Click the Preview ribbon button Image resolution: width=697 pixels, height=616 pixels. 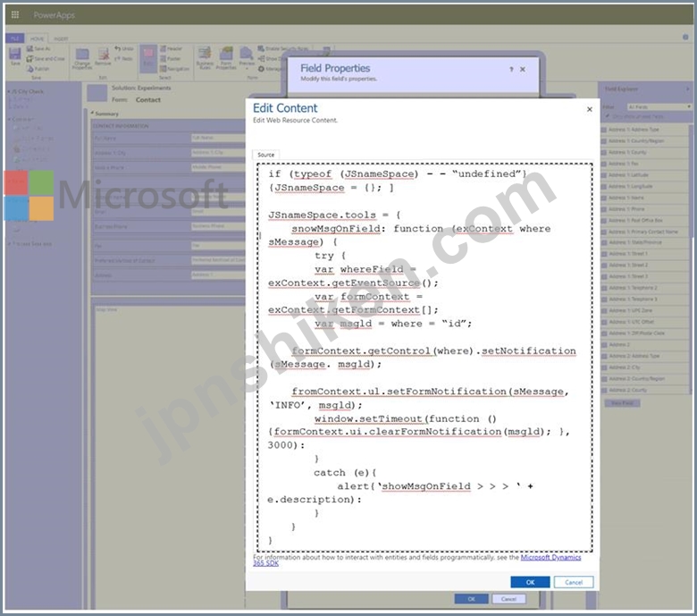(x=247, y=57)
